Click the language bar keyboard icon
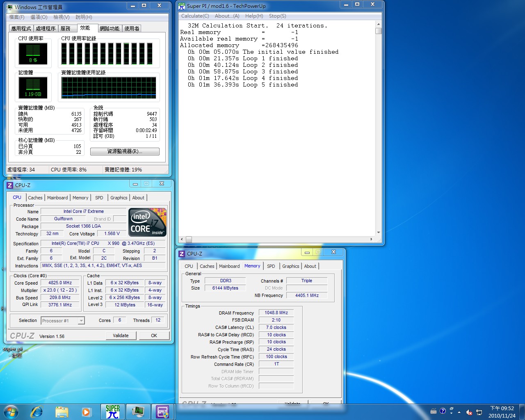Viewport: 525px width, 420px height. (x=434, y=411)
